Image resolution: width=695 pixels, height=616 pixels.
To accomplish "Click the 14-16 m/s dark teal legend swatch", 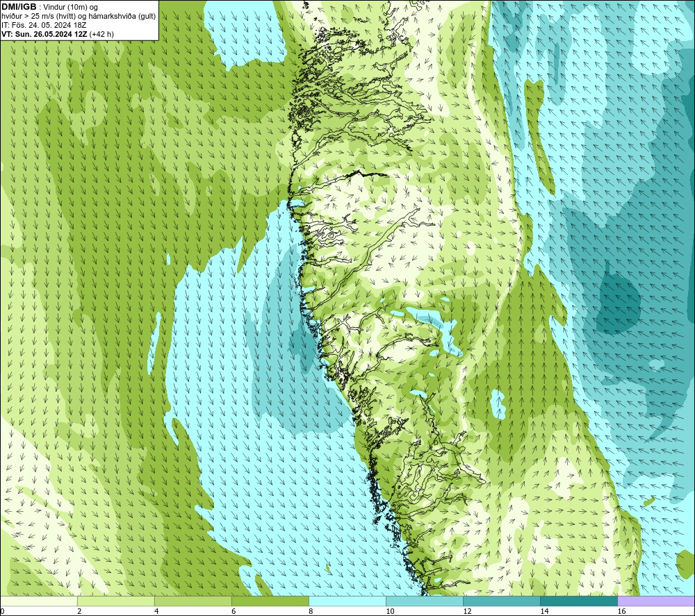I will 578,601.
